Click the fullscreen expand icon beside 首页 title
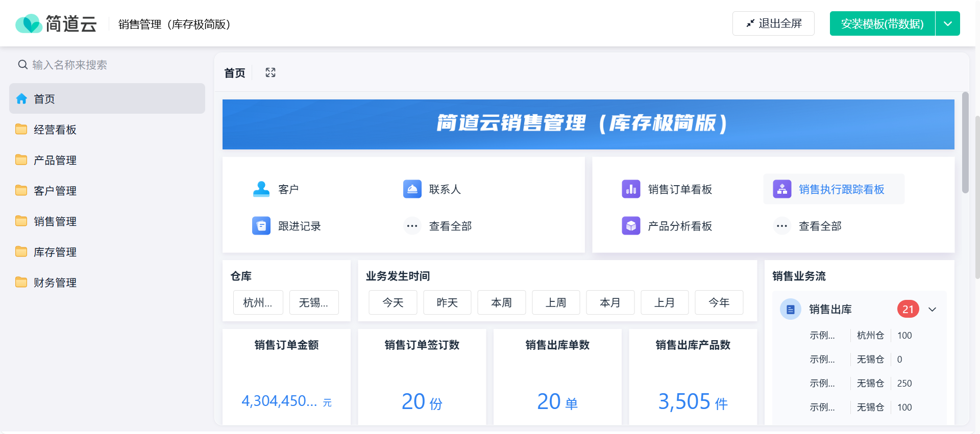The image size is (980, 434). tap(271, 72)
